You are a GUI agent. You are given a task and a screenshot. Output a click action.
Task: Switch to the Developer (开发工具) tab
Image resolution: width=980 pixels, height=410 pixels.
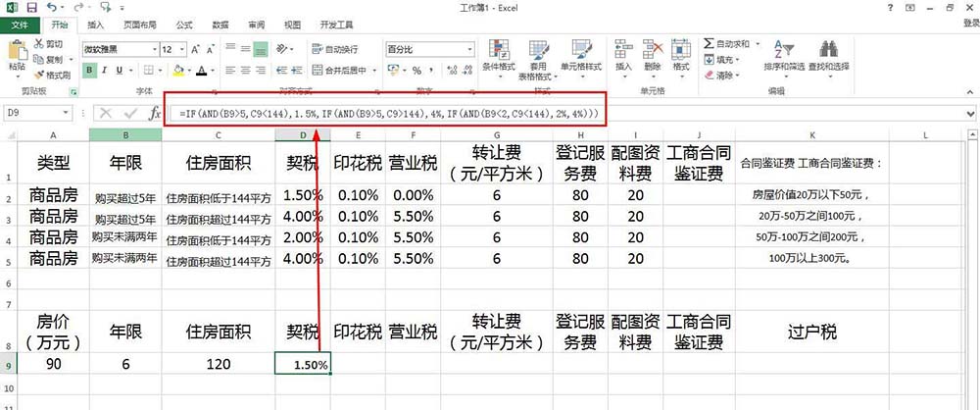click(x=336, y=26)
